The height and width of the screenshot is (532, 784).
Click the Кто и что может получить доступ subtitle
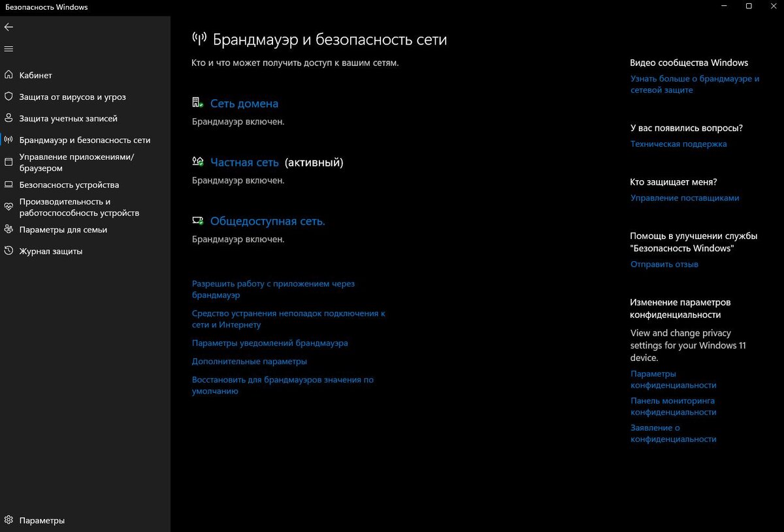(x=295, y=63)
